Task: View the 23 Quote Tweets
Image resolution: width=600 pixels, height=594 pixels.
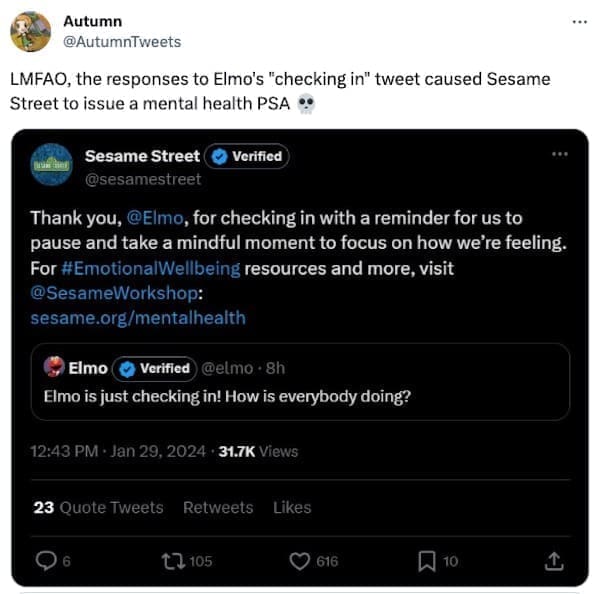Action: coord(98,507)
